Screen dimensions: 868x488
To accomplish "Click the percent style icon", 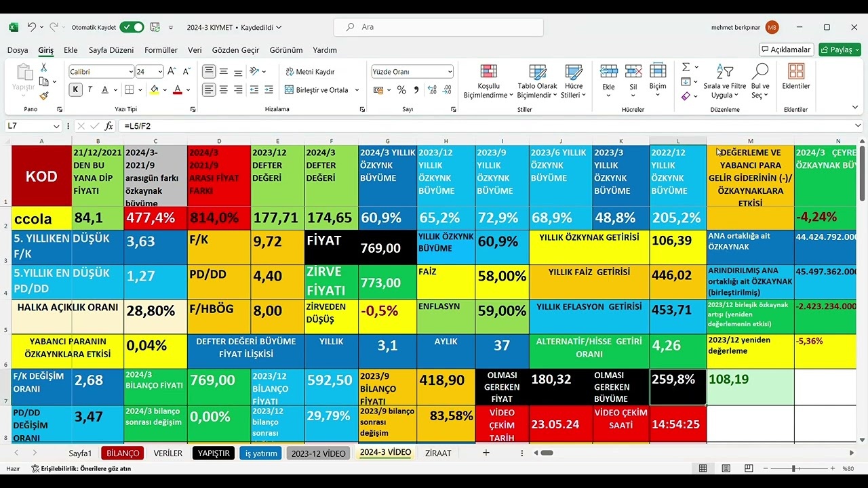I will 401,89.
